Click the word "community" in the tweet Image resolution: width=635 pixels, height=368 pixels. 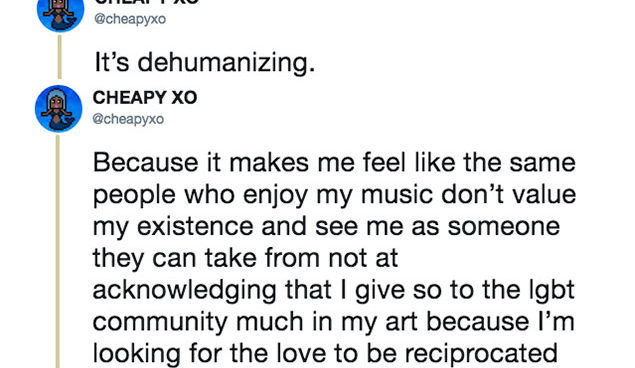pos(160,323)
